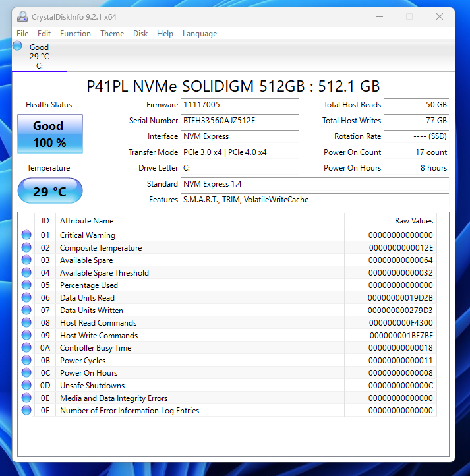Click the Features field with S.M.A.R.T., TRIM
This screenshot has height=476, width=470.
click(x=315, y=200)
